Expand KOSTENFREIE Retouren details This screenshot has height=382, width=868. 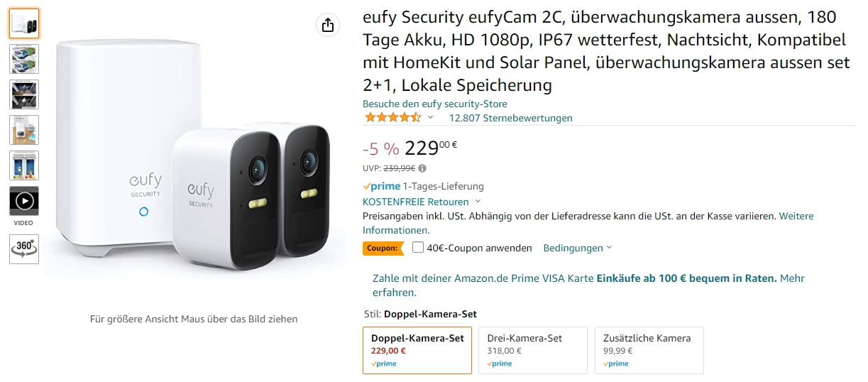(478, 202)
